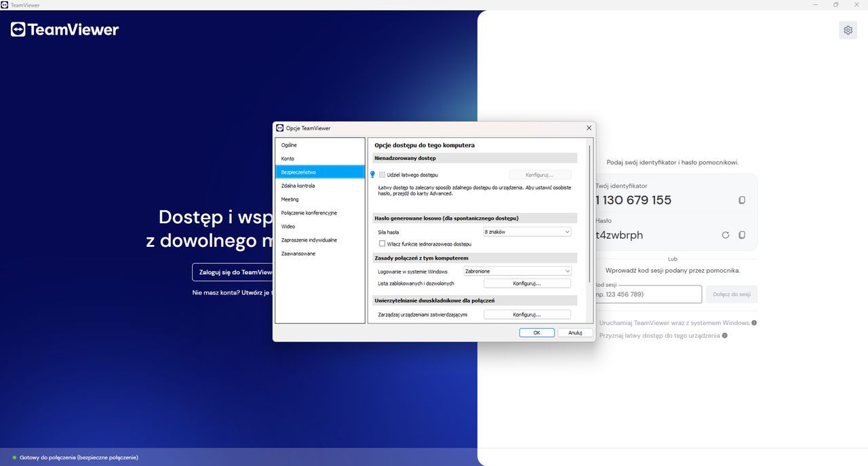Viewport: 868px width, 466px height.
Task: Click info icon beside Uruchamiaj TeamViewer wraz z systemem
Action: coord(754,323)
